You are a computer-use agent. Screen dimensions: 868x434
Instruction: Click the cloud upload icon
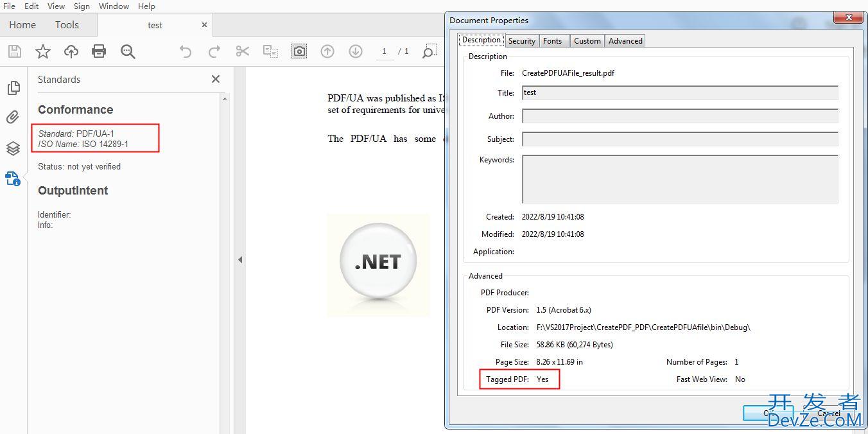[x=71, y=51]
